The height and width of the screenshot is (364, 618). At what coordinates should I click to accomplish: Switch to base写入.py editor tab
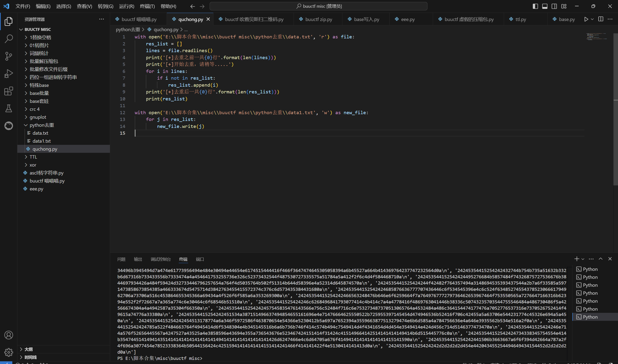366,19
